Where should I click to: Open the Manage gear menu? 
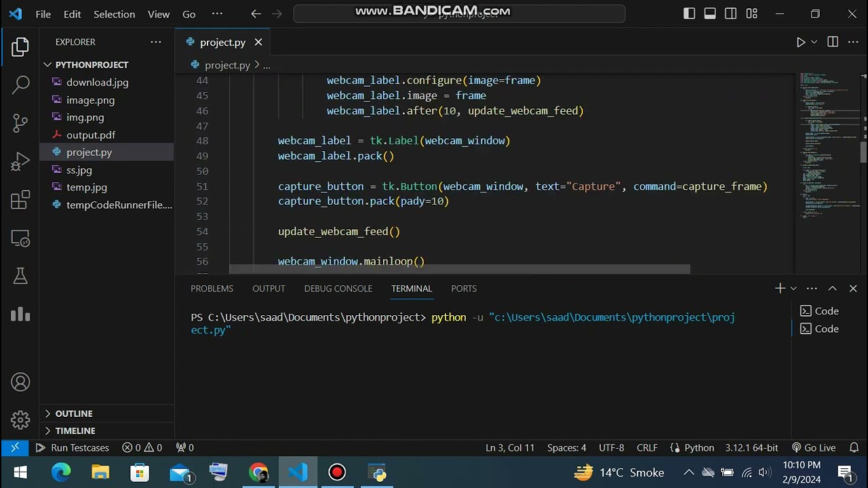tap(20, 420)
